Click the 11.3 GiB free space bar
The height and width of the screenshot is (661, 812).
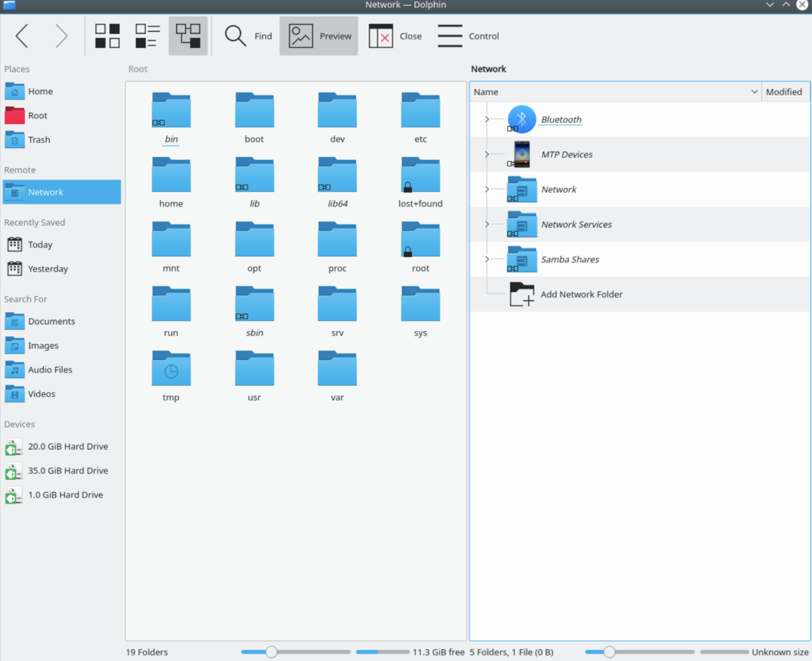[382, 652]
